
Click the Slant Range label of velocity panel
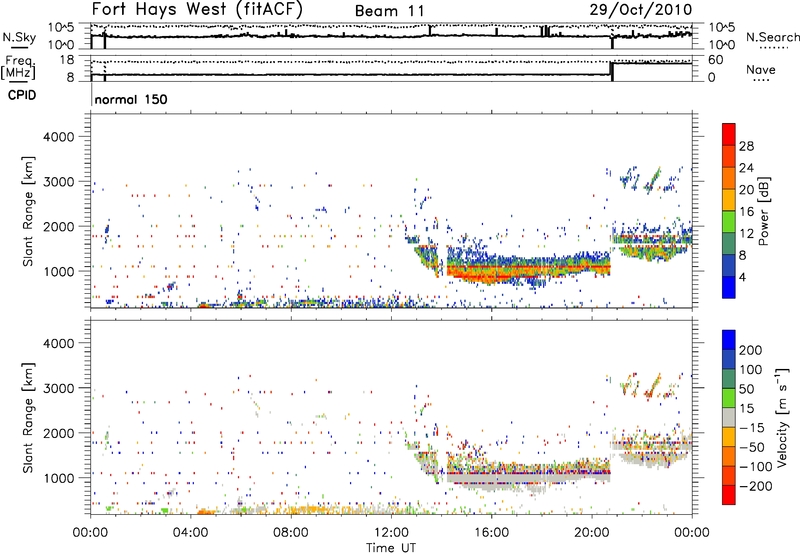28,418
